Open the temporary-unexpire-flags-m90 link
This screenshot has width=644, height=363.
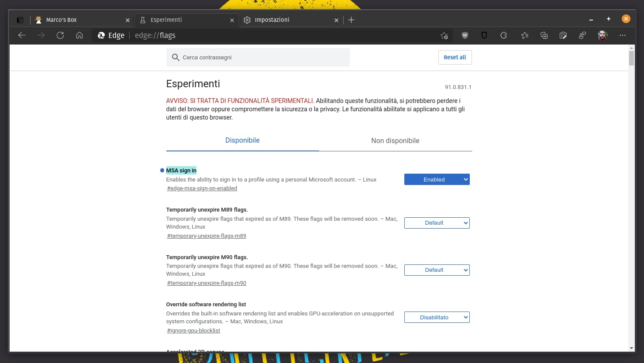(x=206, y=283)
